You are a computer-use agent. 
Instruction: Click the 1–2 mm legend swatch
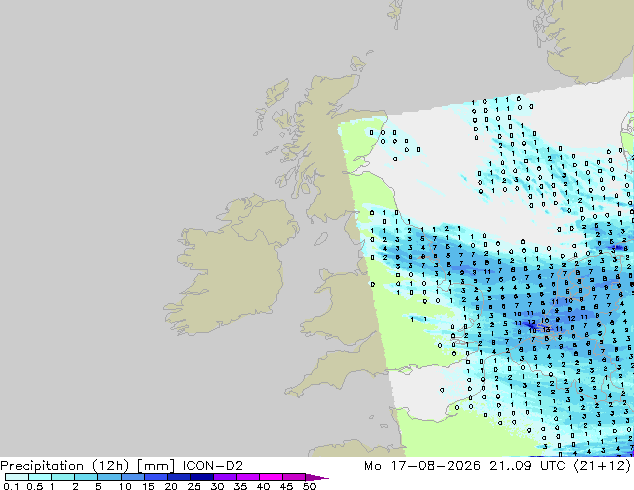(63, 477)
